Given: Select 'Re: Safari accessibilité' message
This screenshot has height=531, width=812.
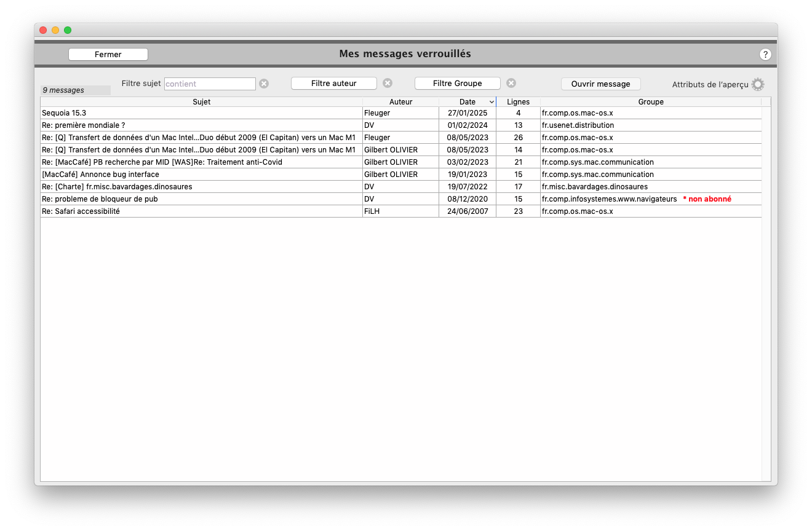Looking at the screenshot, I should coord(401,211).
